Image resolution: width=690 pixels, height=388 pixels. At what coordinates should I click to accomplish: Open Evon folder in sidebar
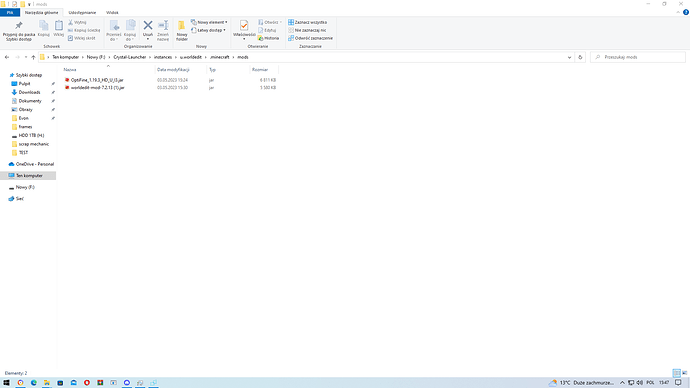click(23, 118)
